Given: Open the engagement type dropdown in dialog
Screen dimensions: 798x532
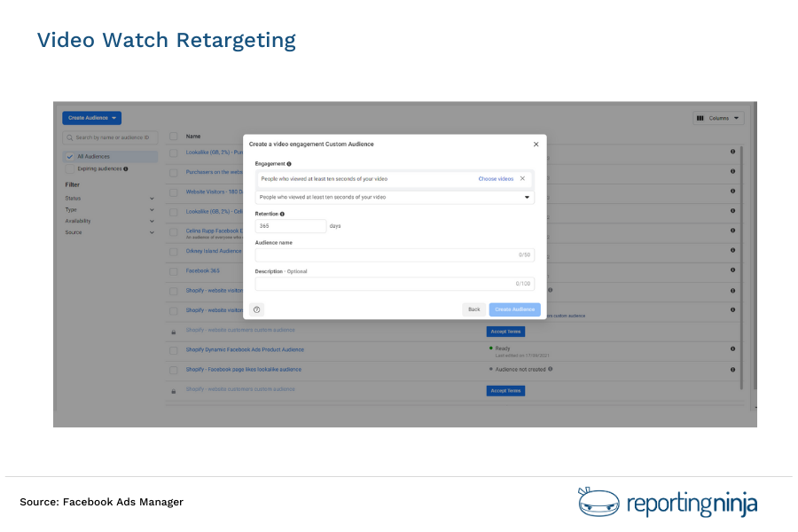Looking at the screenshot, I should click(x=528, y=197).
